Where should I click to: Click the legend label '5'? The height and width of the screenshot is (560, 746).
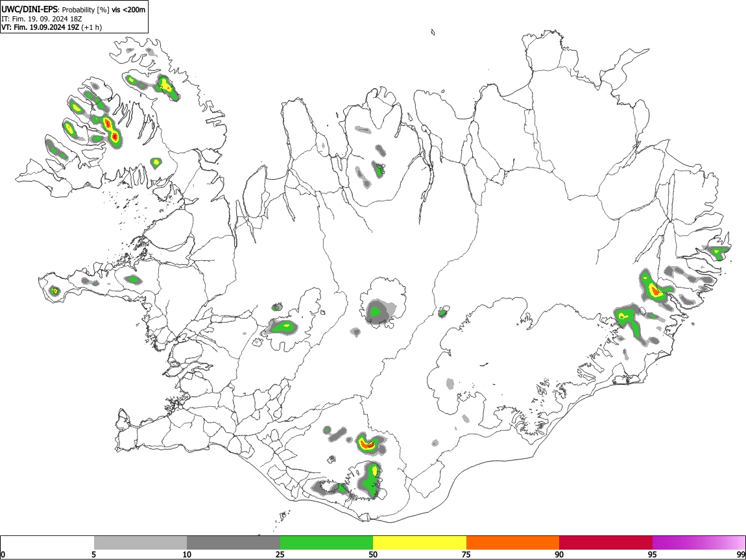click(93, 554)
